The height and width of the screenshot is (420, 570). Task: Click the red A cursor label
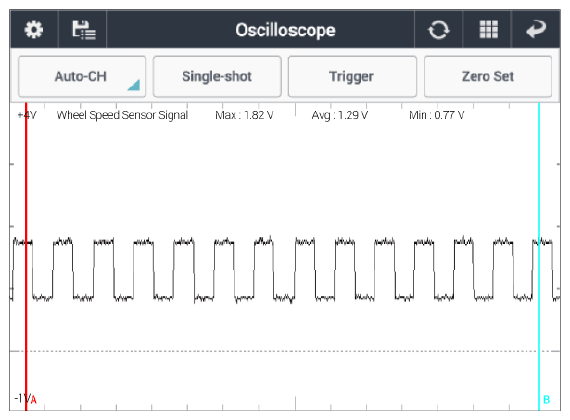coord(34,400)
